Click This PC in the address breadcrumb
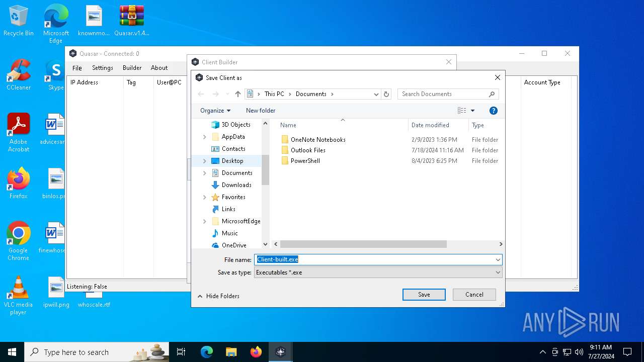644x362 pixels. [x=274, y=94]
